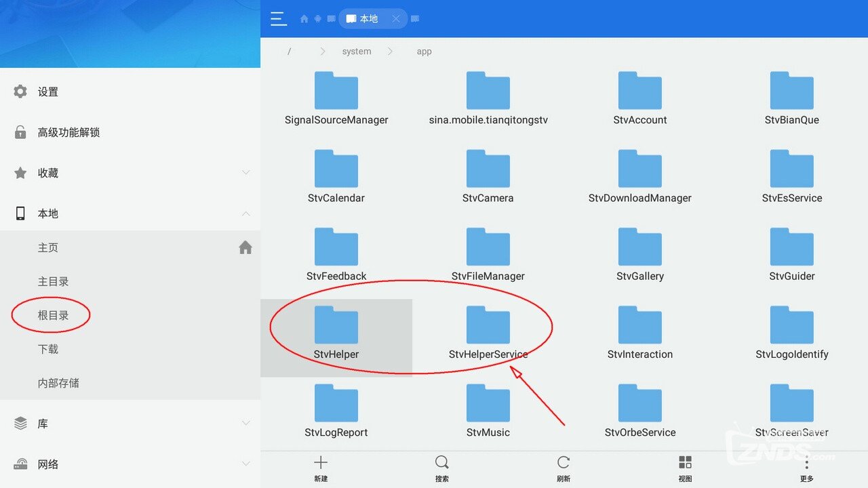
Task: Open the StvEsService folder
Action: click(x=792, y=176)
